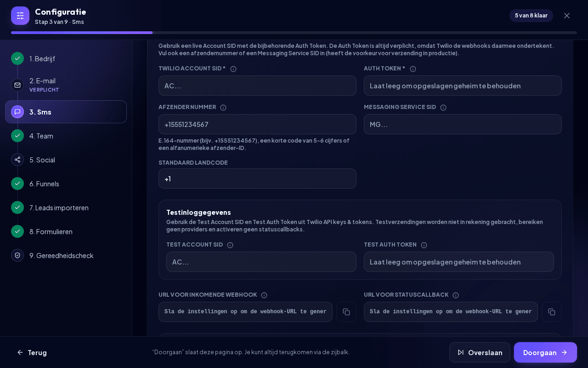
Task: Show info for URL voor inkomende webhook
Action: tap(264, 295)
